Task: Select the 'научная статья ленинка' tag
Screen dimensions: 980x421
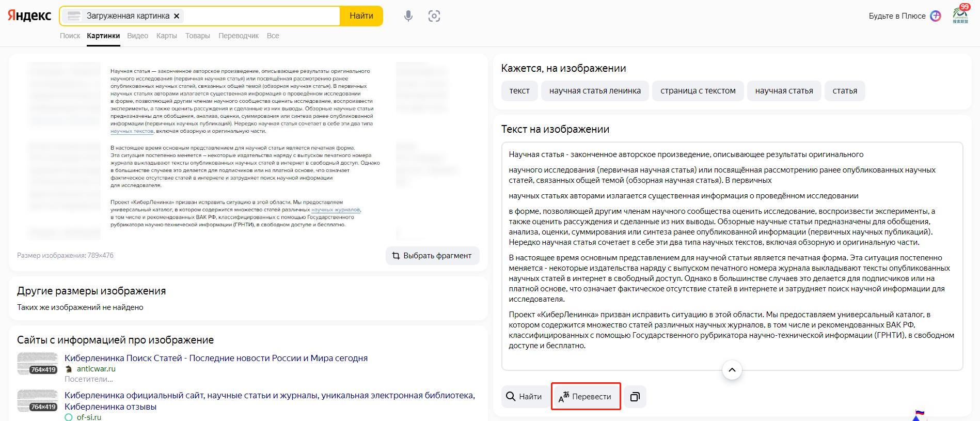Action: [x=595, y=91]
